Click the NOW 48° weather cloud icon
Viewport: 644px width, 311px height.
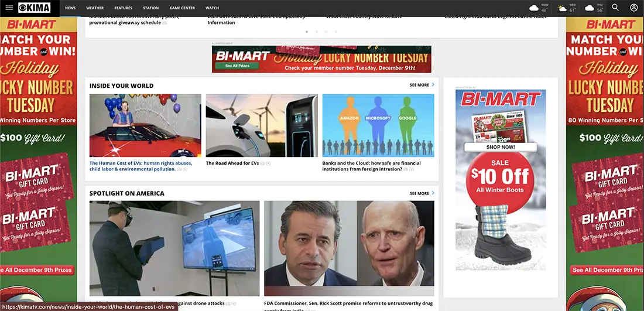[533, 8]
